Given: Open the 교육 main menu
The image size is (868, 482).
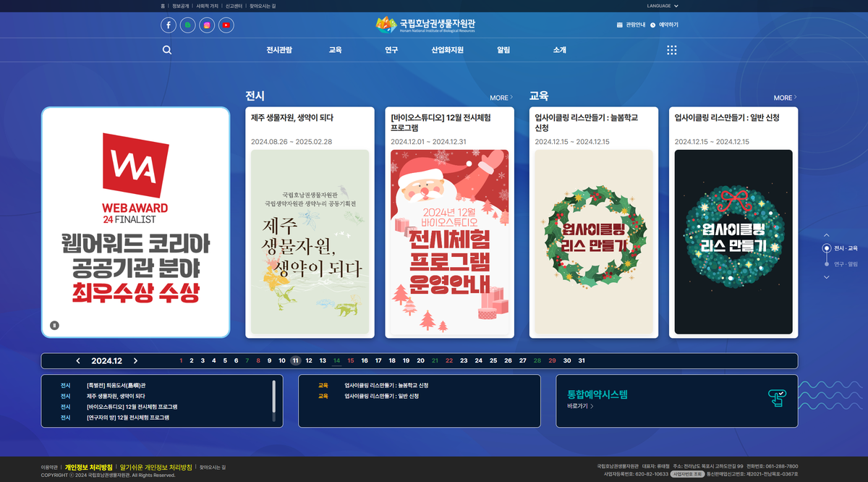Looking at the screenshot, I should (x=335, y=50).
